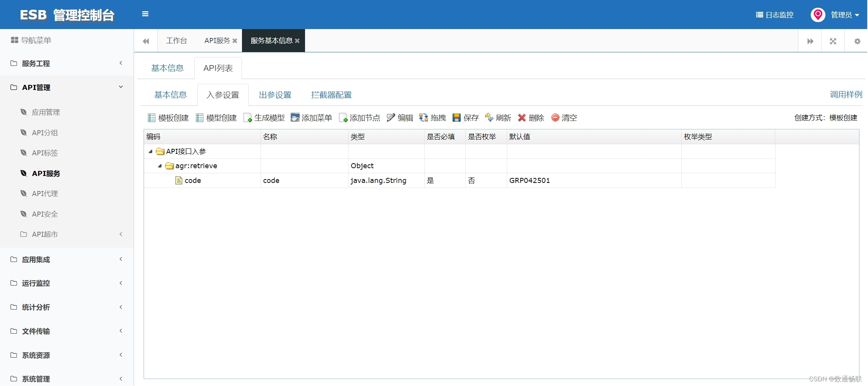Expand the 系统管理 sidebar menu

[x=67, y=379]
